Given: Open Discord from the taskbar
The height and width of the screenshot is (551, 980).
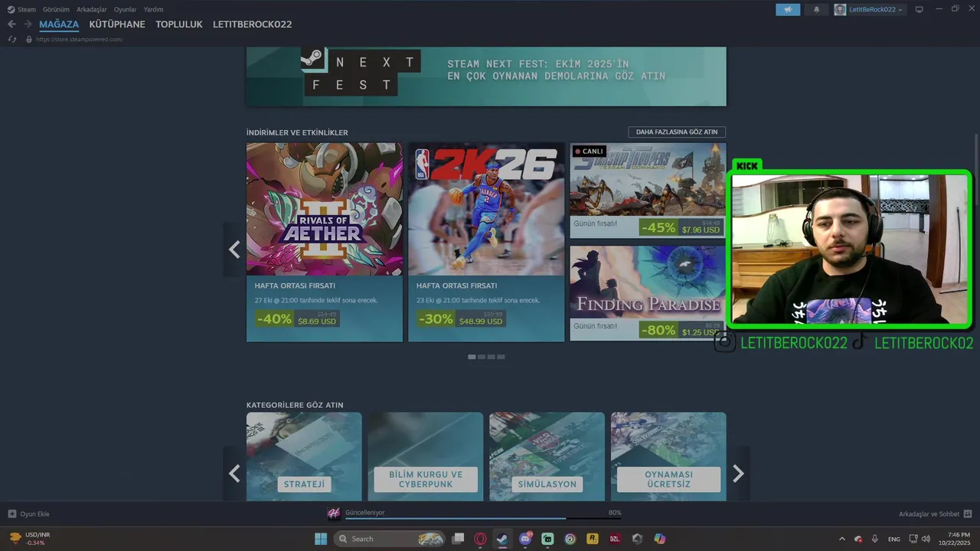Looking at the screenshot, I should pyautogui.click(x=525, y=539).
